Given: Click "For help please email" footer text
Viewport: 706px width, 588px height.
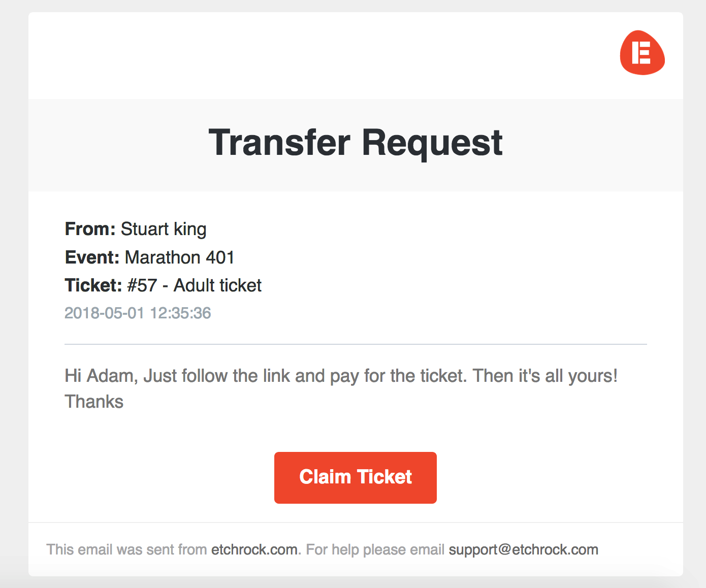Looking at the screenshot, I should pyautogui.click(x=375, y=549).
